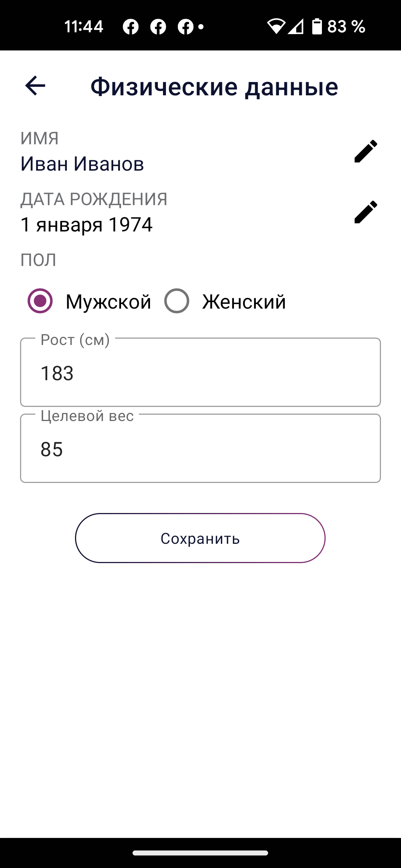Image resolution: width=401 pixels, height=868 pixels.
Task: Tap the back arrow icon
Action: click(x=35, y=86)
